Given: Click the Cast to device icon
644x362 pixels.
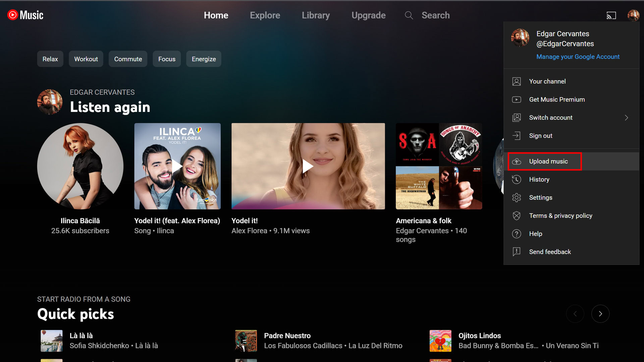Looking at the screenshot, I should coord(611,15).
